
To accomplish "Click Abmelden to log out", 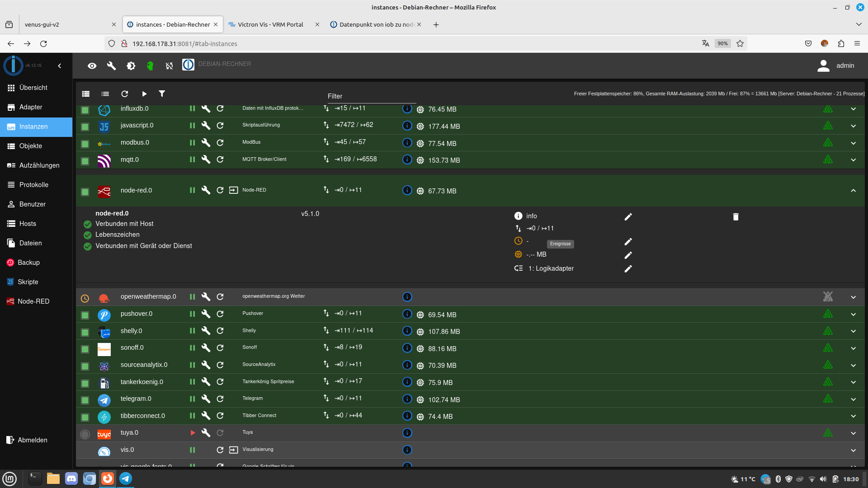I will pos(32,440).
